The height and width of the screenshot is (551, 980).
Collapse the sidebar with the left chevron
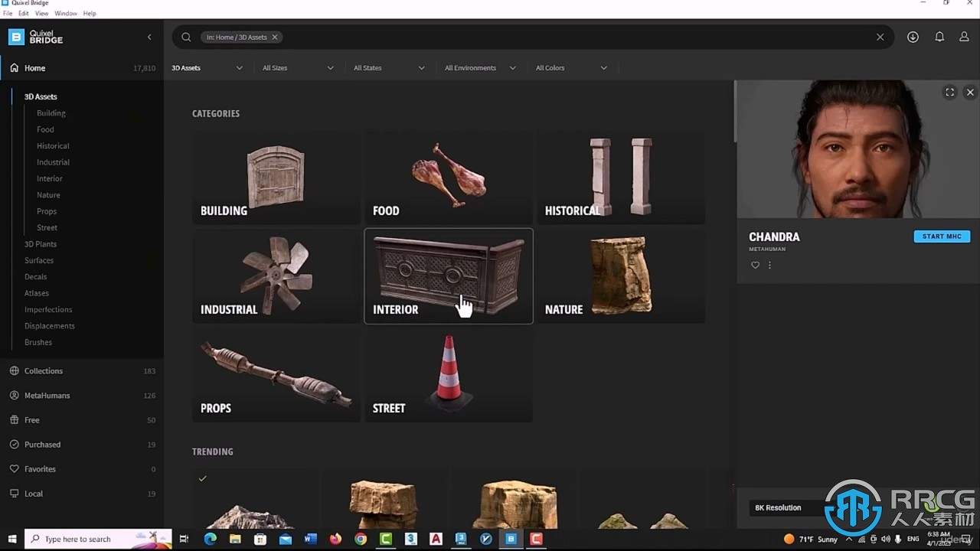pos(149,37)
